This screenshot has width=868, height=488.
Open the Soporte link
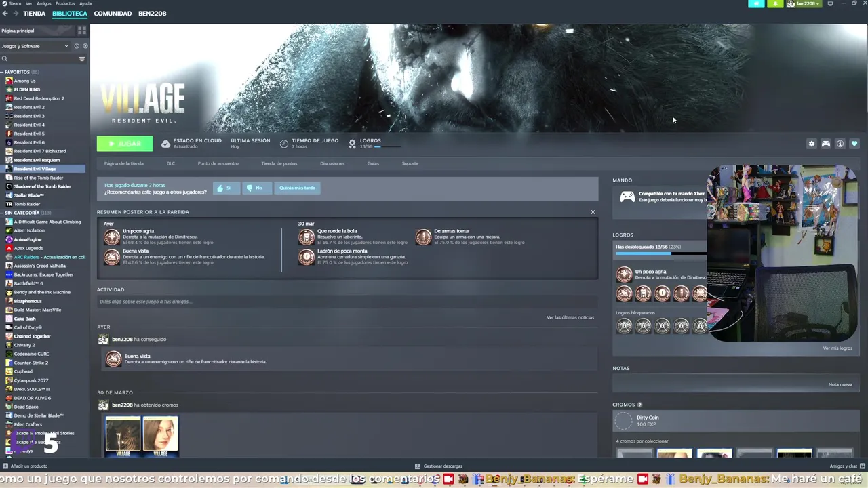(410, 163)
